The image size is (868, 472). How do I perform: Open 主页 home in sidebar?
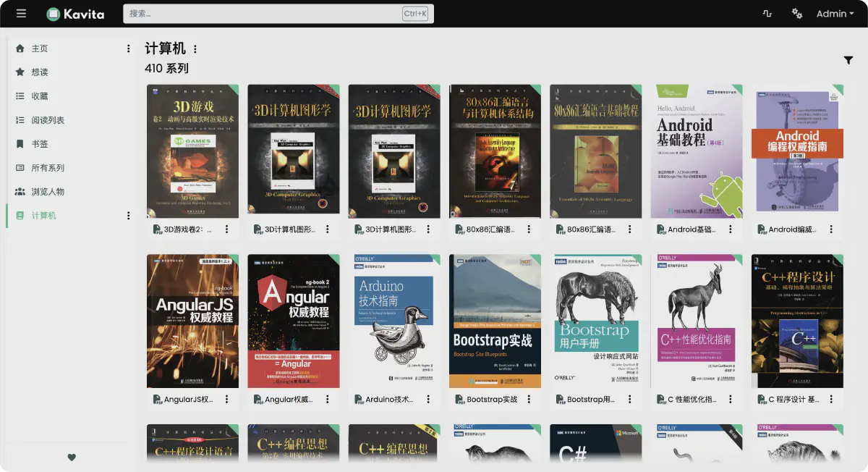pos(39,49)
